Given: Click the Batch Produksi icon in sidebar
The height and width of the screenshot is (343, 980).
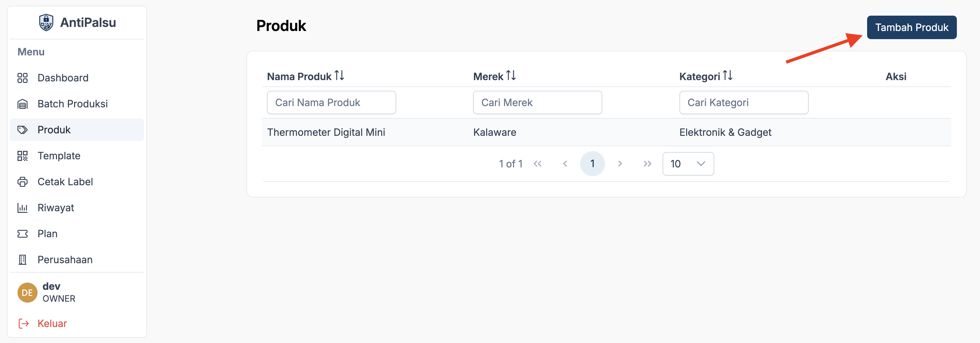Looking at the screenshot, I should 23,104.
